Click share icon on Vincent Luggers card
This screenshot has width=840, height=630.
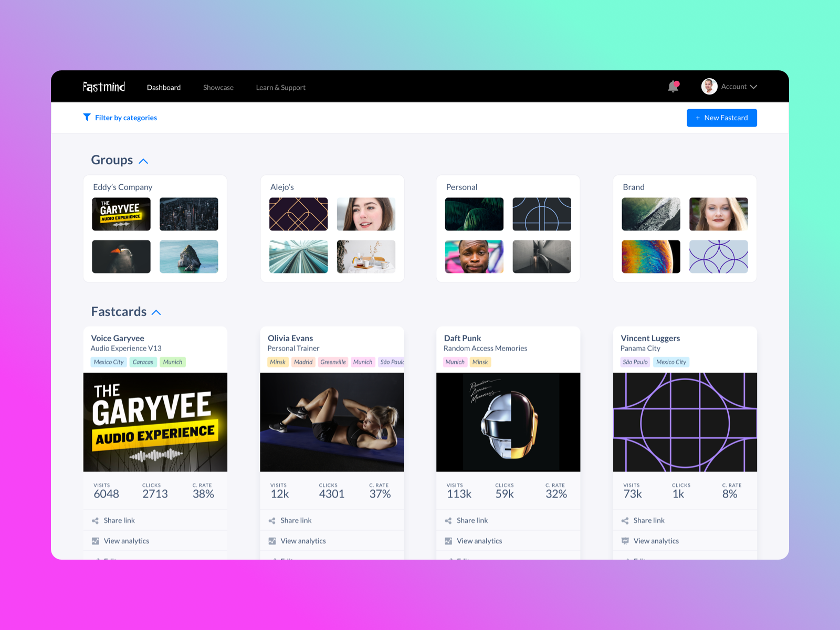[x=625, y=521]
